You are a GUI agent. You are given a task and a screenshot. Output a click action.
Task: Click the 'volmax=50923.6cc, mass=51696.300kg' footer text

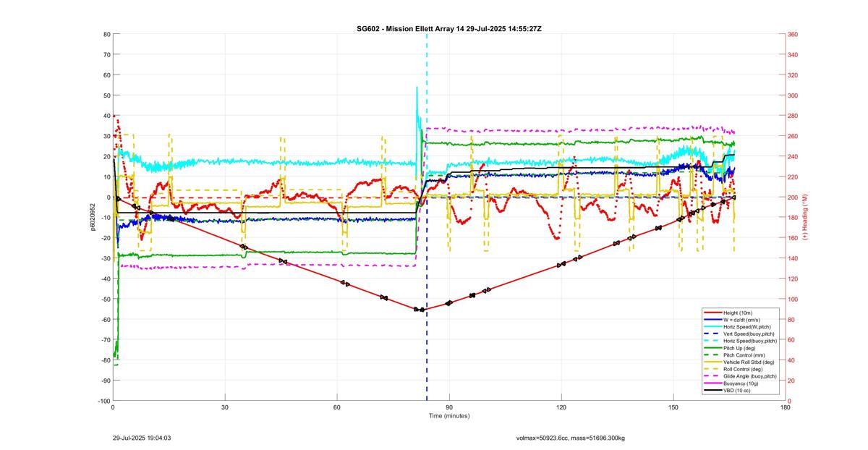point(571,438)
